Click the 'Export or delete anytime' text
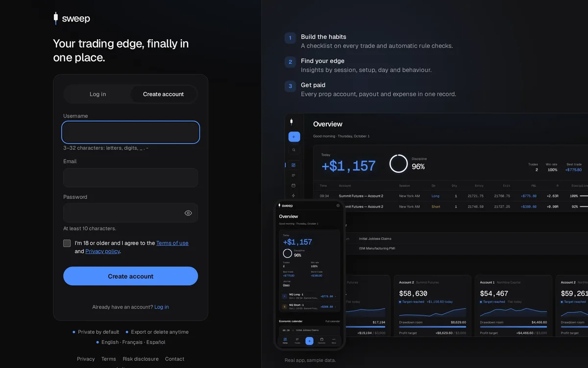Screen dimensions: 588x368 pos(160,332)
